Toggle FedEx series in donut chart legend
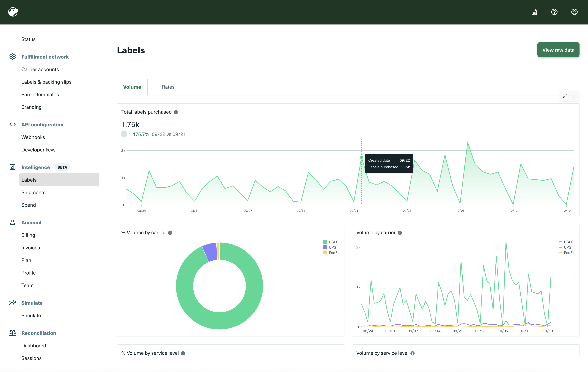 coord(331,253)
